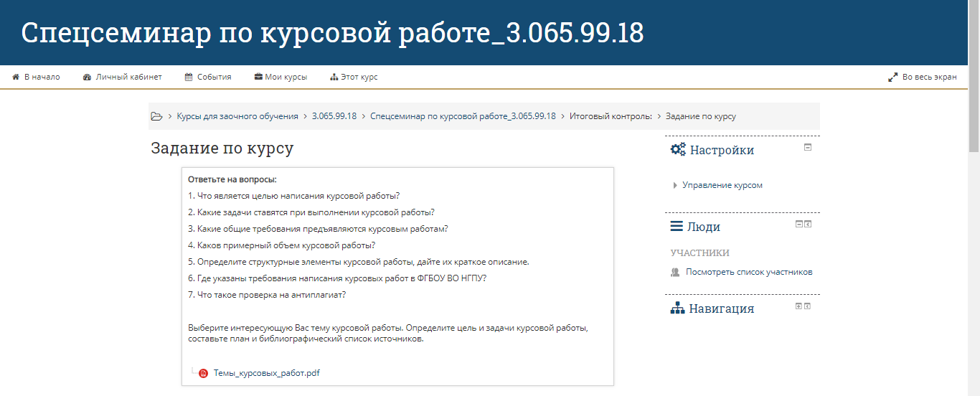Show the Навигация block with the plus icon
980x396 pixels.
[798, 306]
